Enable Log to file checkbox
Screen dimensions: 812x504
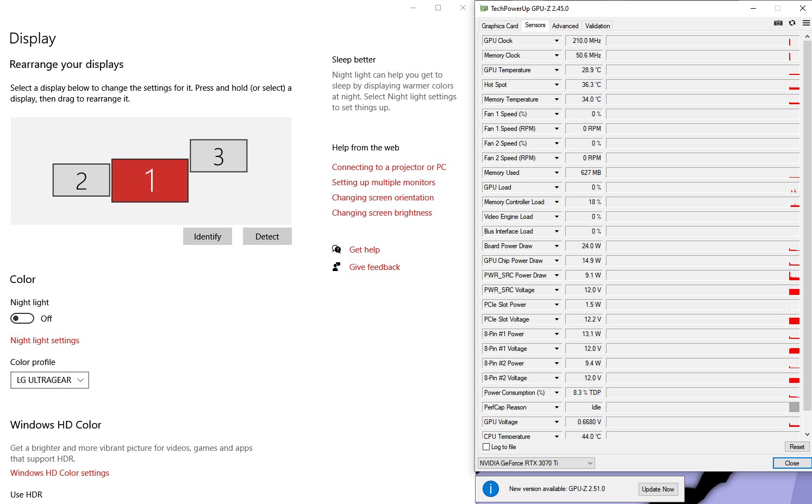tap(486, 447)
